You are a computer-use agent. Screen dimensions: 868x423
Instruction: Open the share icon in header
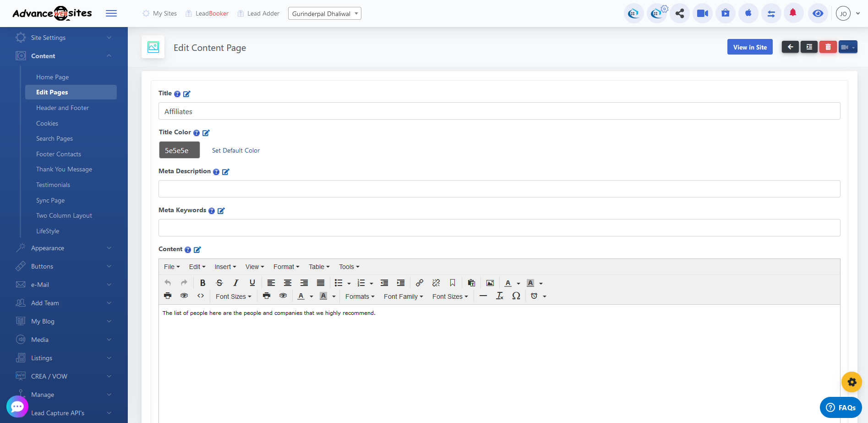pyautogui.click(x=680, y=13)
